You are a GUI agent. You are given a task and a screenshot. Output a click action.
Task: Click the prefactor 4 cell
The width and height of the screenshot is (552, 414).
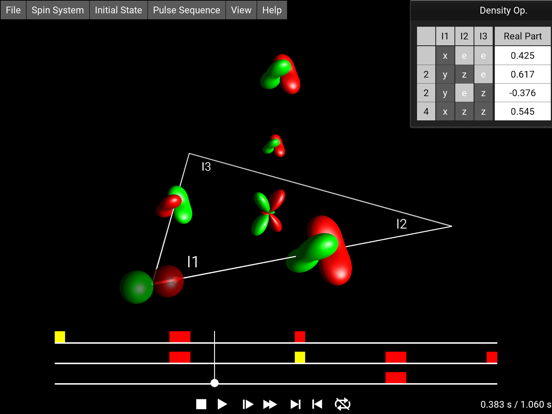pyautogui.click(x=426, y=112)
